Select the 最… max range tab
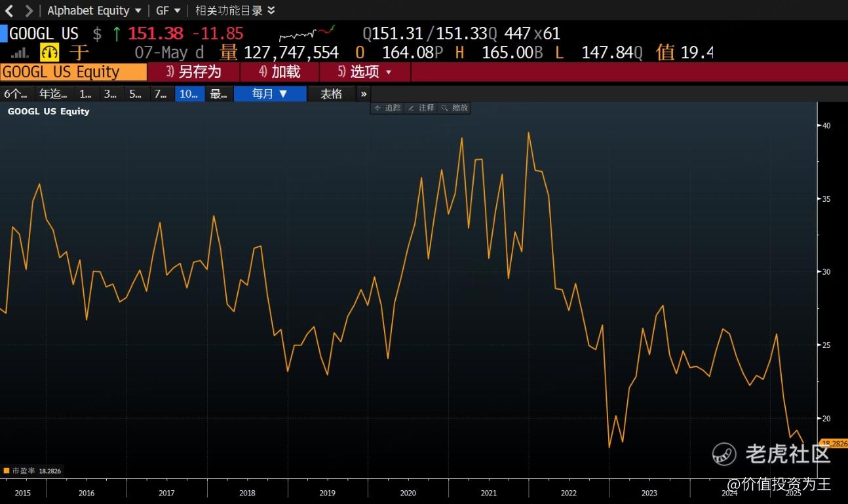 tap(218, 94)
